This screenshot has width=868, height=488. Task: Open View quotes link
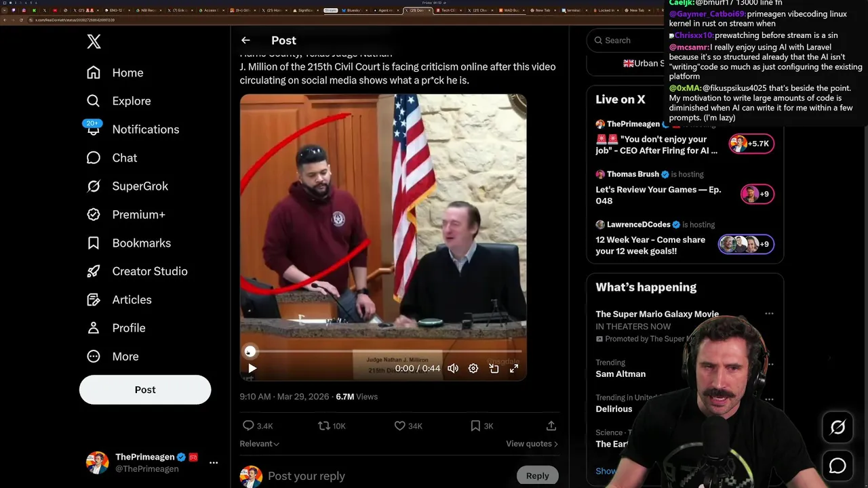532,444
